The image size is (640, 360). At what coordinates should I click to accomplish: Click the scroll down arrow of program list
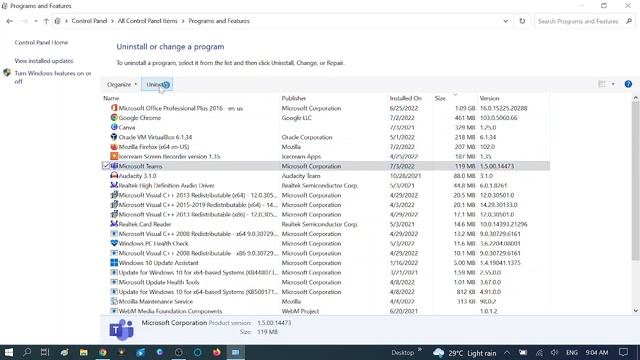pos(636,311)
